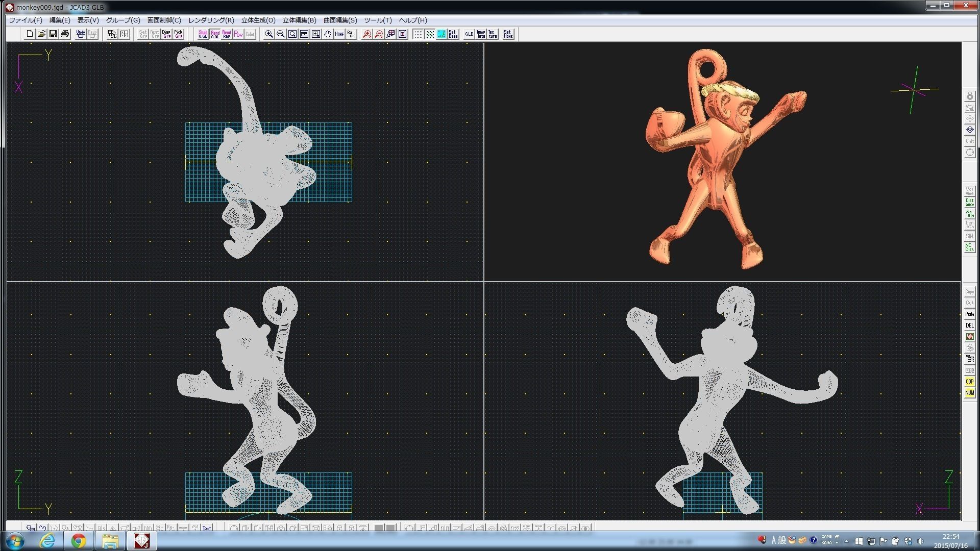Viewport: 980px width, 551px height.
Task: Open the Texture toolbar button
Action: [493, 34]
